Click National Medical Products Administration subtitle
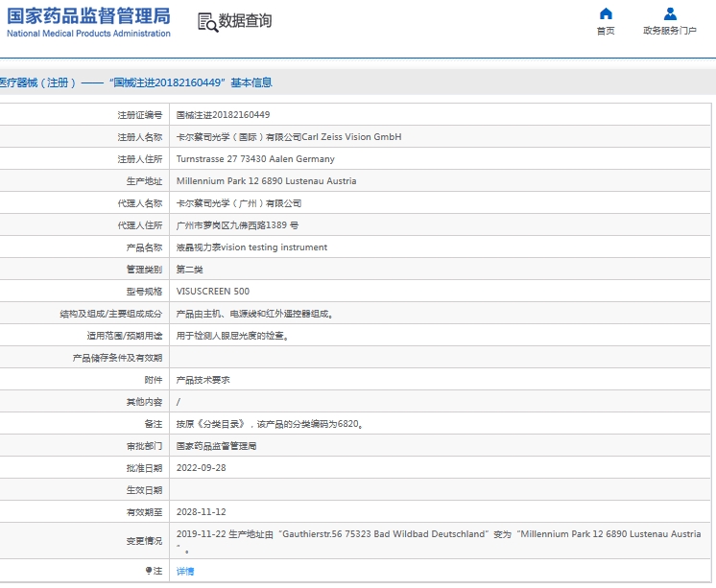The height and width of the screenshot is (588, 716). coord(88,34)
